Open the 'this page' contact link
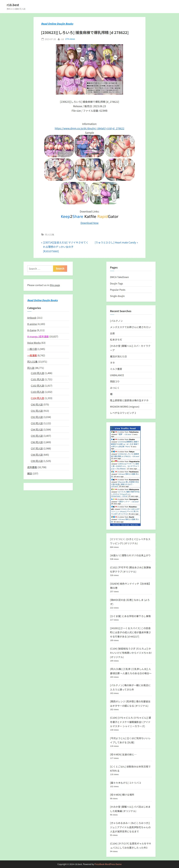This screenshot has height=868, width=179. tap(55, 285)
